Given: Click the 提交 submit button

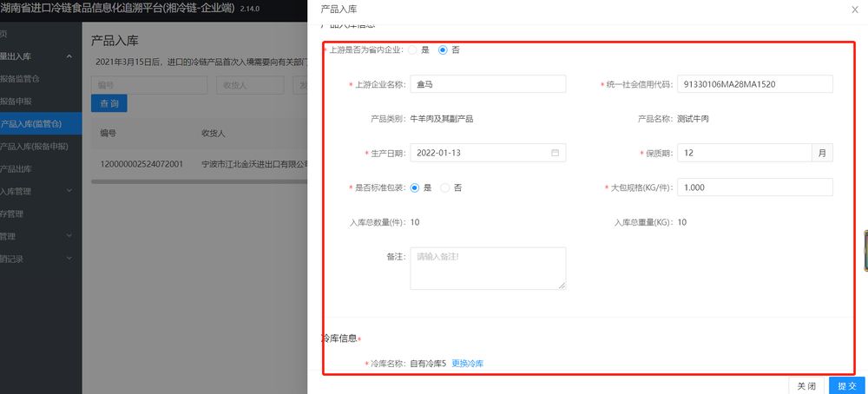Looking at the screenshot, I should point(846,385).
